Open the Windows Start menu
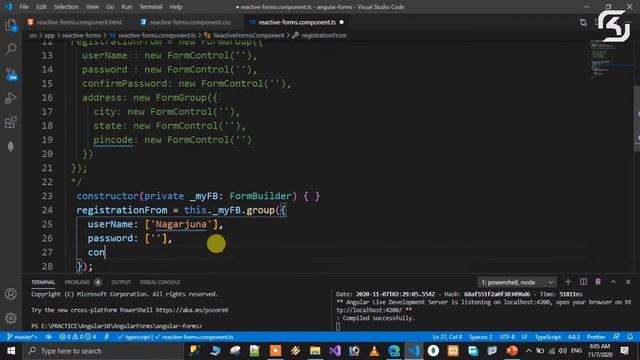 point(11,351)
